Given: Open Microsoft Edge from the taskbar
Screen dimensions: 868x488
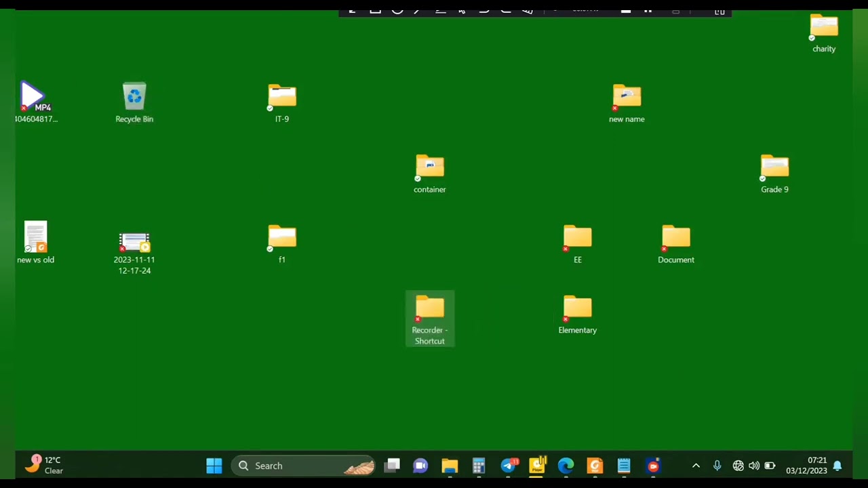Looking at the screenshot, I should tap(566, 466).
